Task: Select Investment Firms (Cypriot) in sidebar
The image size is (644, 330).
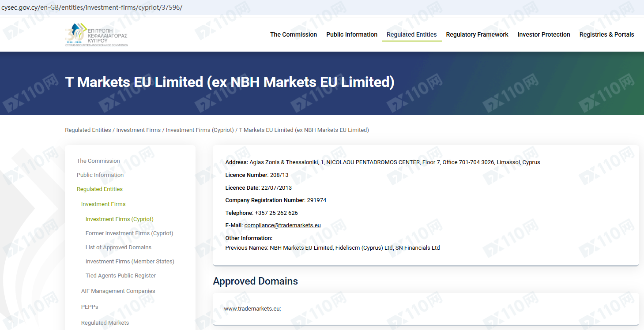Action: point(120,219)
